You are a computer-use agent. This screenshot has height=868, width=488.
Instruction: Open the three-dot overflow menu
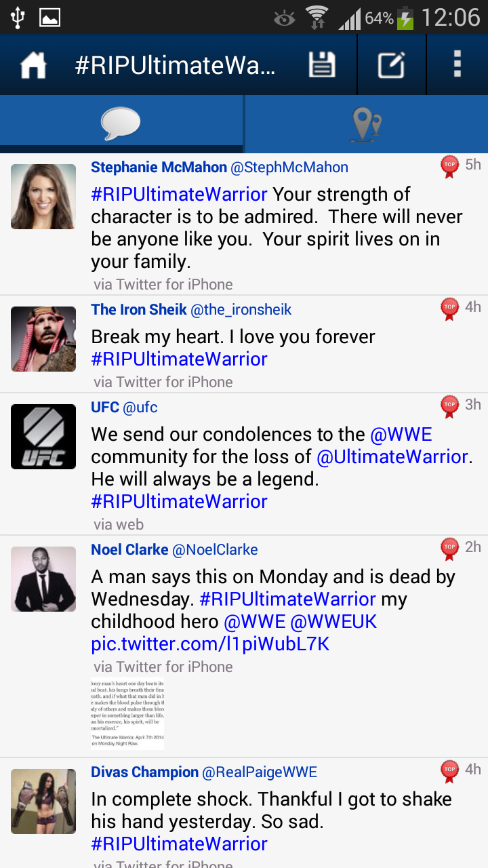tap(457, 65)
